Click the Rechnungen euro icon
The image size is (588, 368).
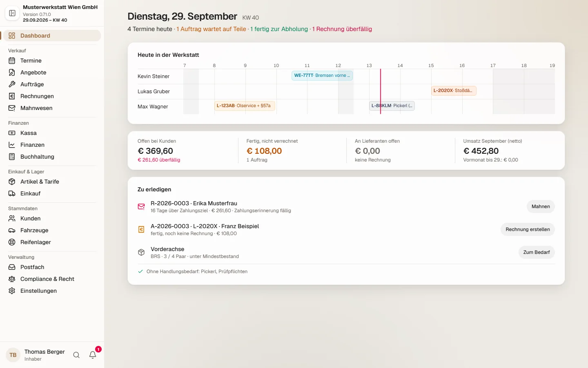[x=12, y=96]
